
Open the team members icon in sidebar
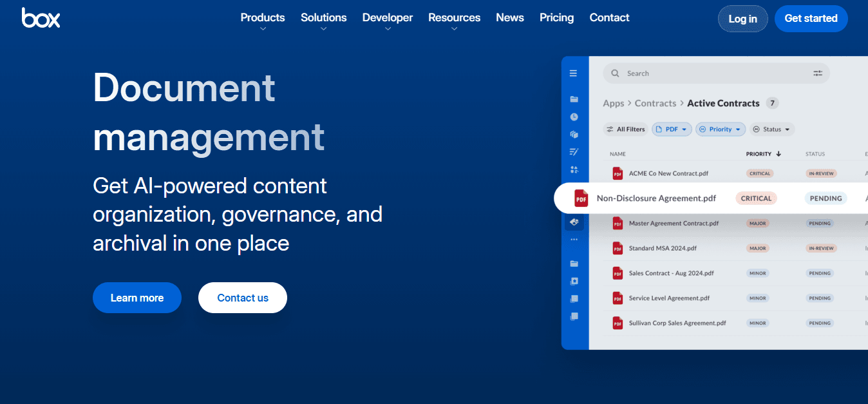(574, 169)
